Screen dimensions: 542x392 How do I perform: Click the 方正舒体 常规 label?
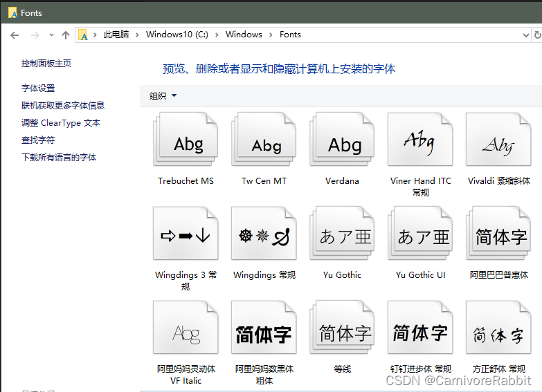499,369
